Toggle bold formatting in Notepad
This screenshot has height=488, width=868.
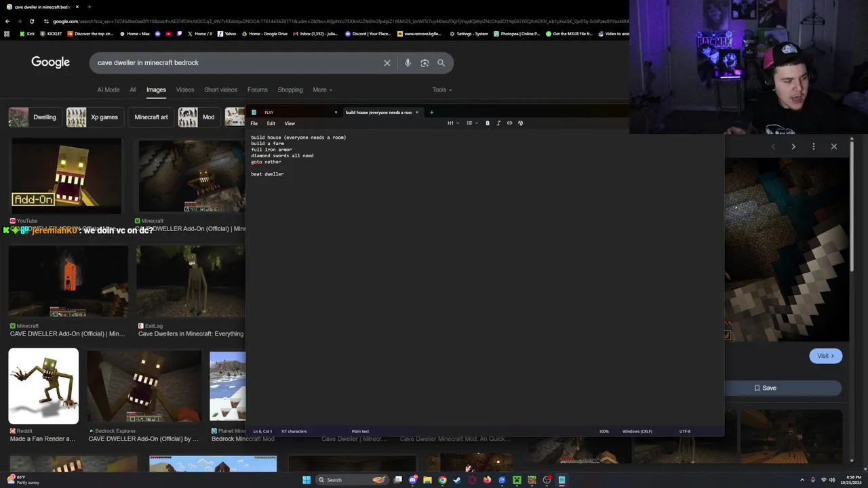point(488,123)
